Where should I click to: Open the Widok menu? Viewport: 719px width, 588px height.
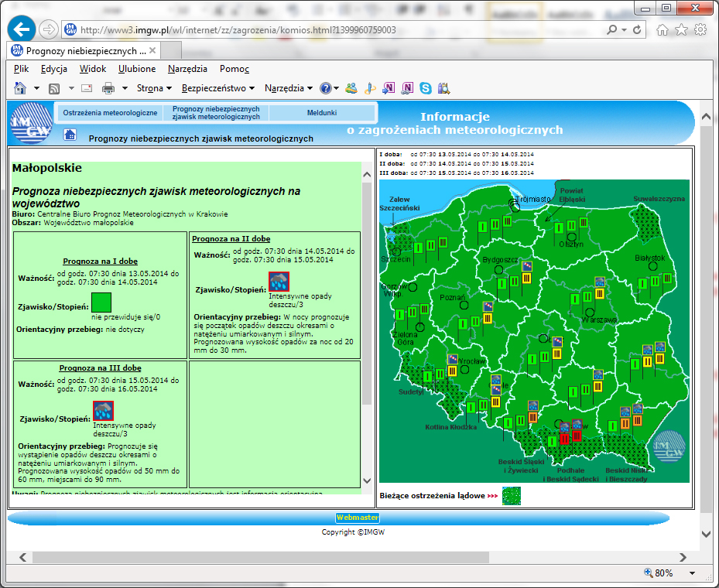[92, 68]
